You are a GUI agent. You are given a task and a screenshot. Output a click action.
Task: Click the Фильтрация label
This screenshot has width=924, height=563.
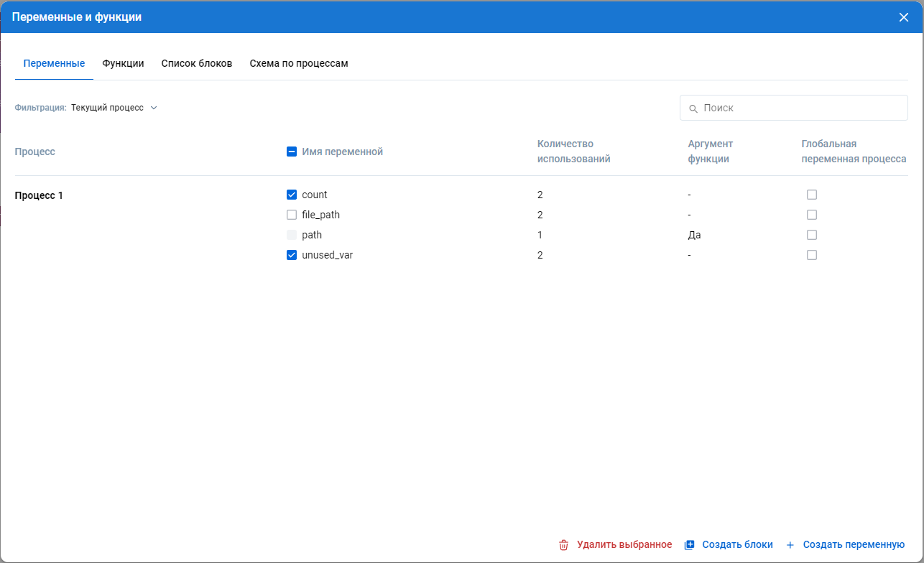[x=41, y=108]
